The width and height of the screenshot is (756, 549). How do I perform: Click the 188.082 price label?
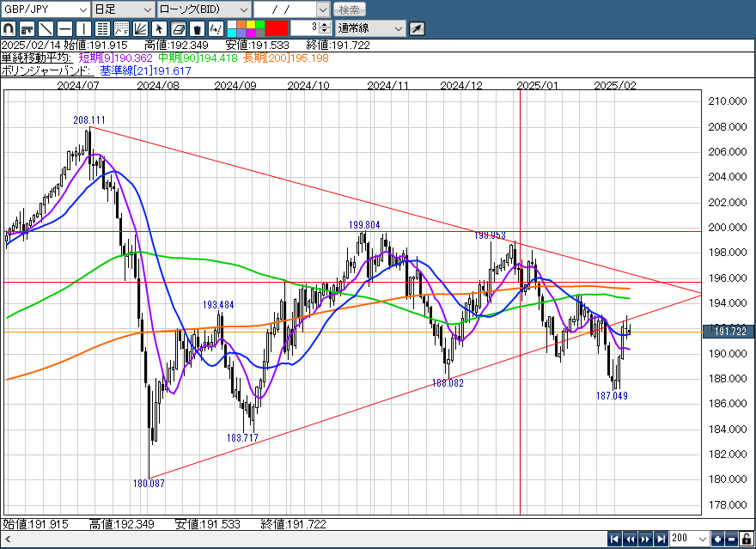(x=448, y=383)
